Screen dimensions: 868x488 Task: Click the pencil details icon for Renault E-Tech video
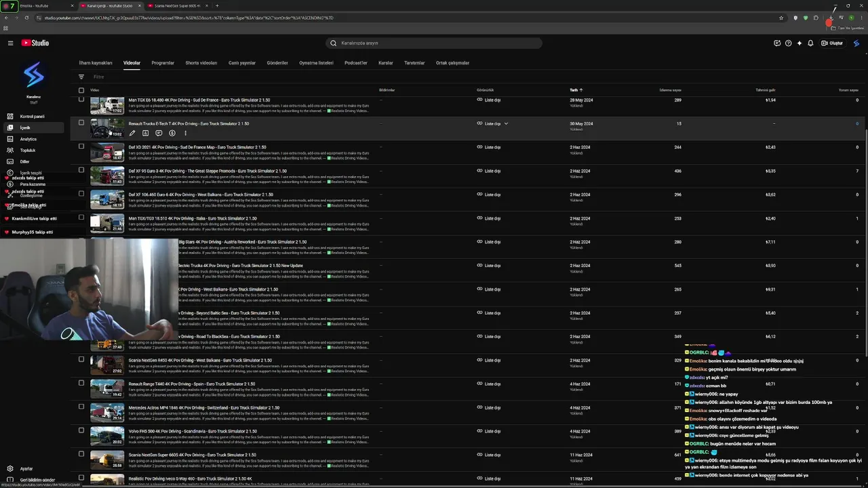(132, 133)
